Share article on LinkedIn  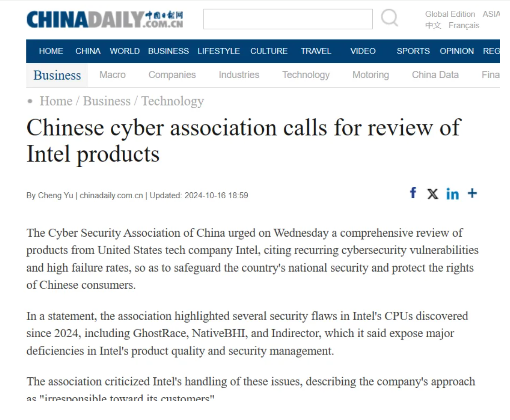coord(452,194)
